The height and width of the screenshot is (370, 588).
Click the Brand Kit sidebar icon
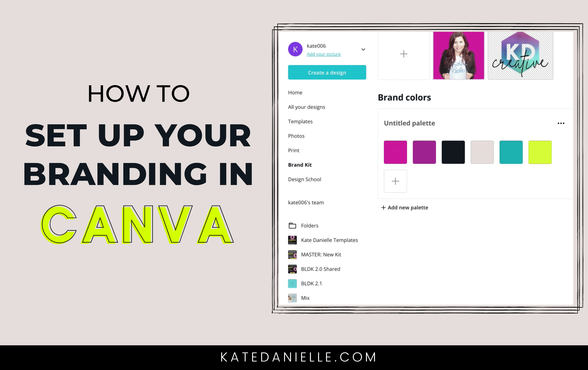(x=300, y=164)
